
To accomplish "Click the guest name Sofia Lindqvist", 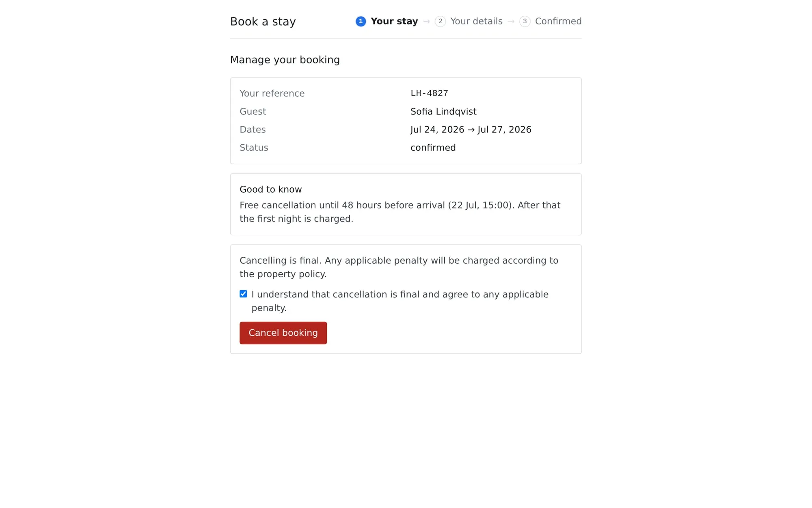I will [x=443, y=111].
